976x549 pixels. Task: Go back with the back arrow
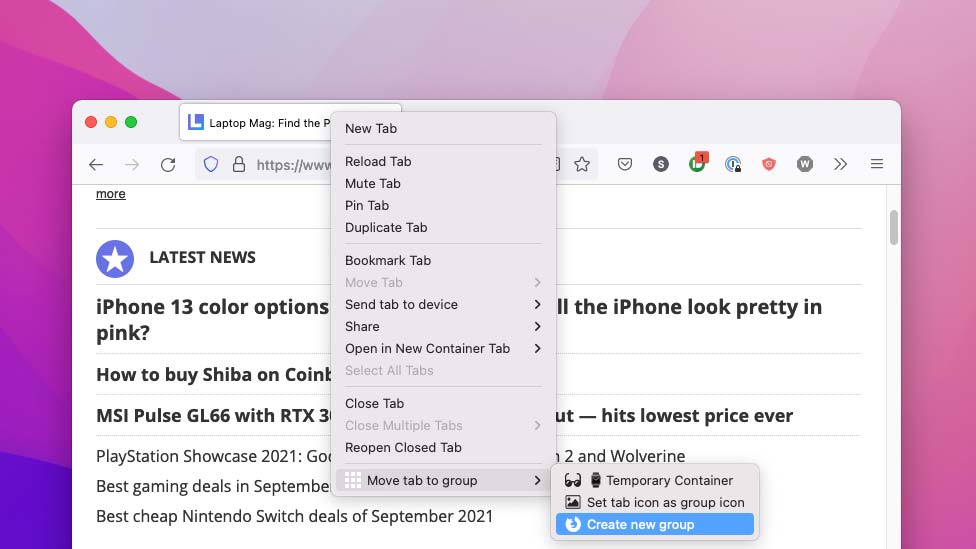tap(96, 164)
